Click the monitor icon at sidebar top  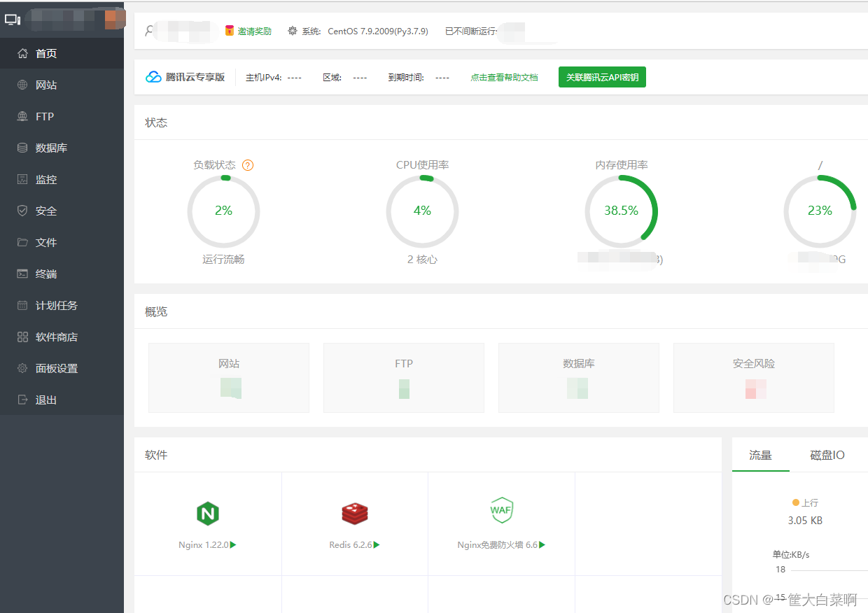point(13,20)
